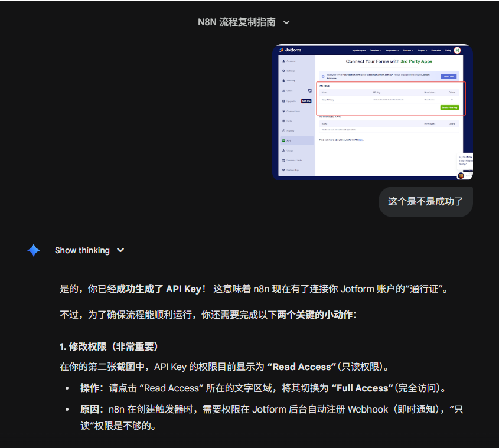Click the line starting 在你的第二张截图中

pos(224,367)
